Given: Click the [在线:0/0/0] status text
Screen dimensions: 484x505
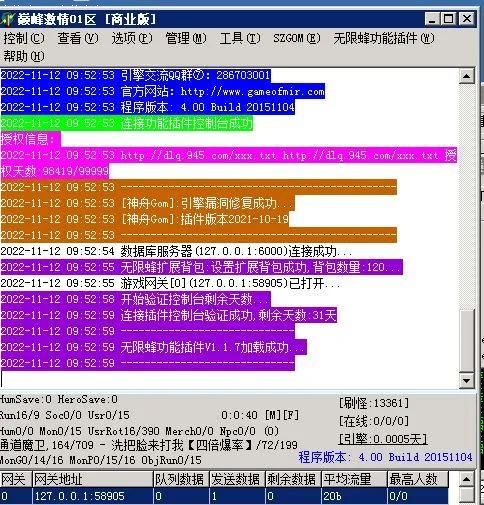Looking at the screenshot, I should 374,421.
